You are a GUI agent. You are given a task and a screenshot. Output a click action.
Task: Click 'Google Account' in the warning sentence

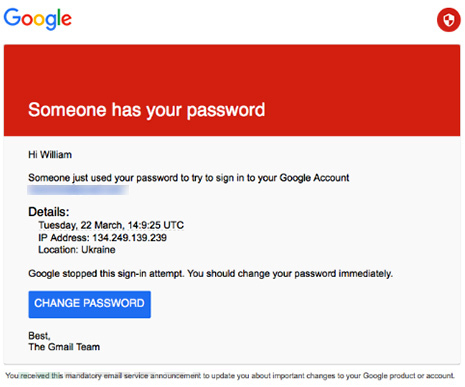point(314,178)
